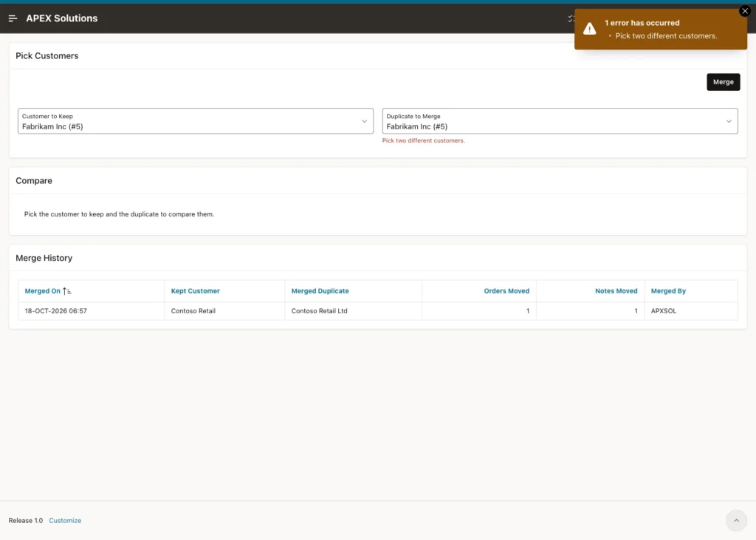756x540 pixels.
Task: Click the 'Pick Customers' region title
Action: pos(47,56)
